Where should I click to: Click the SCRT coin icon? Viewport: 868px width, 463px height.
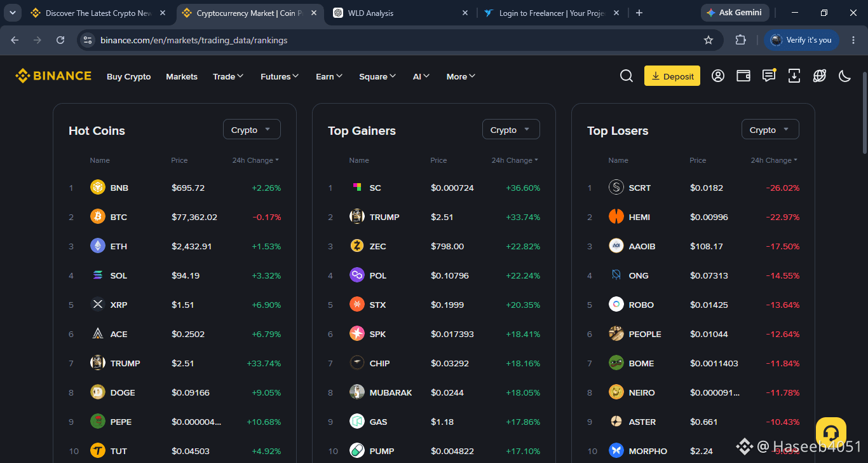(x=616, y=188)
